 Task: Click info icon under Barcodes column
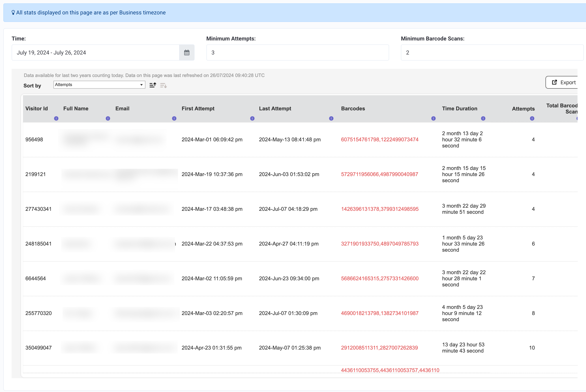(433, 118)
